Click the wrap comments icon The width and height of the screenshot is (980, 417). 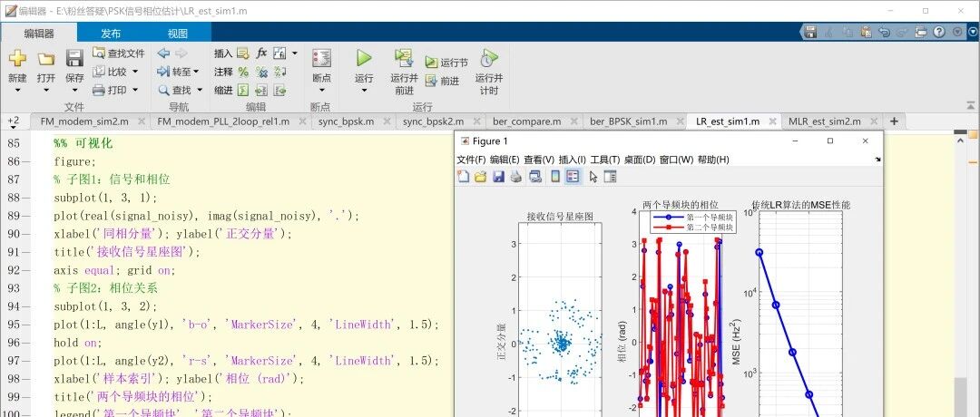(279, 72)
